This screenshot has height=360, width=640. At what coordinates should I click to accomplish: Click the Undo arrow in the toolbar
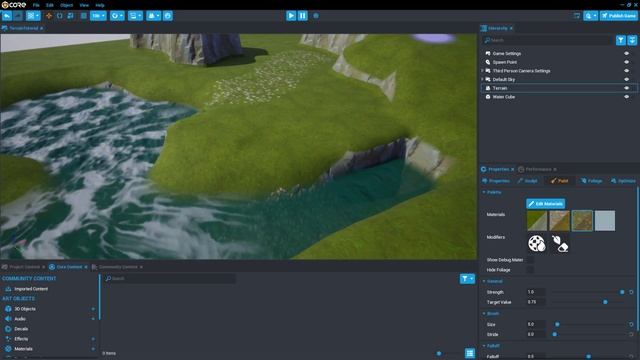click(x=7, y=16)
